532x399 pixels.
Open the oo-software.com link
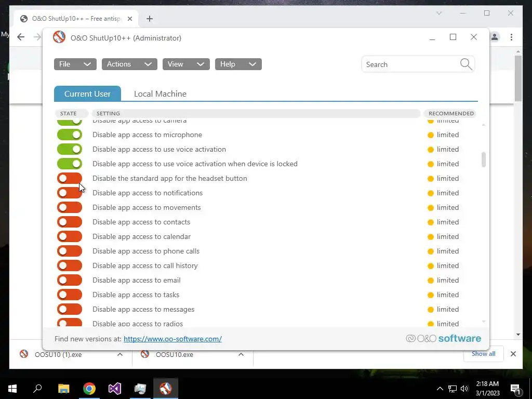pyautogui.click(x=172, y=339)
